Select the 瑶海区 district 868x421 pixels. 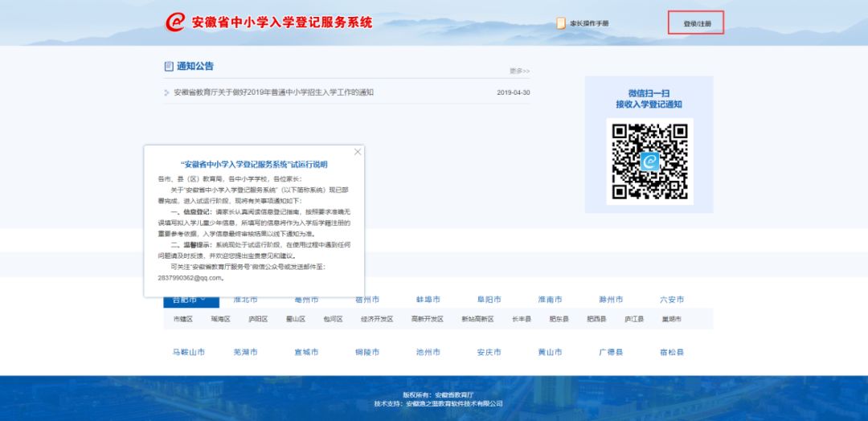(x=220, y=319)
